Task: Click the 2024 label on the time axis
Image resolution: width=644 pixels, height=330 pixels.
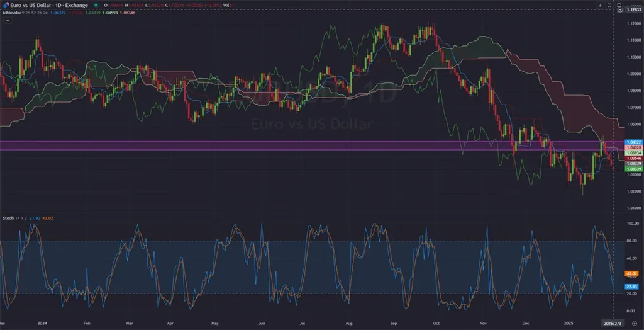Action: coord(42,324)
